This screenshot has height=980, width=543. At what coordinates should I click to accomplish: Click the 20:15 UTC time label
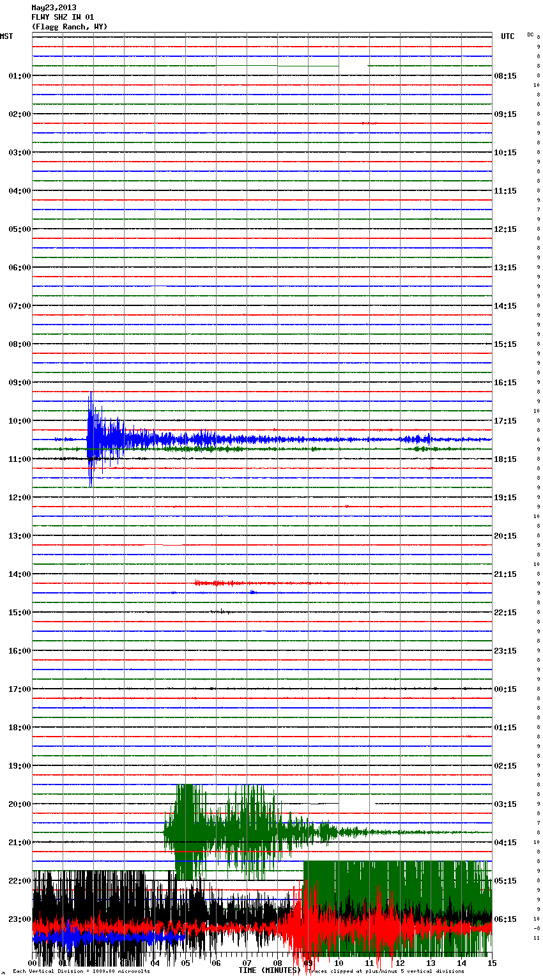click(505, 536)
